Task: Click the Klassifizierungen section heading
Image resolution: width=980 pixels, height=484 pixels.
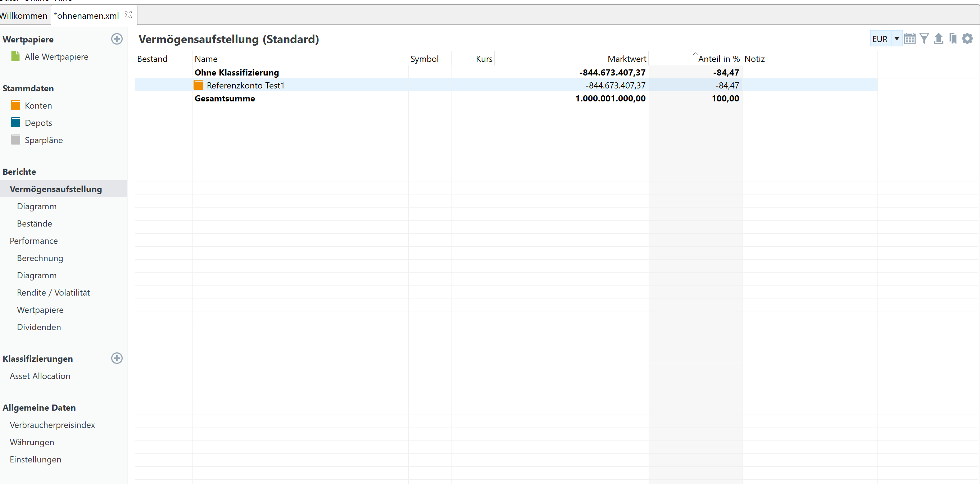Action: click(38, 359)
